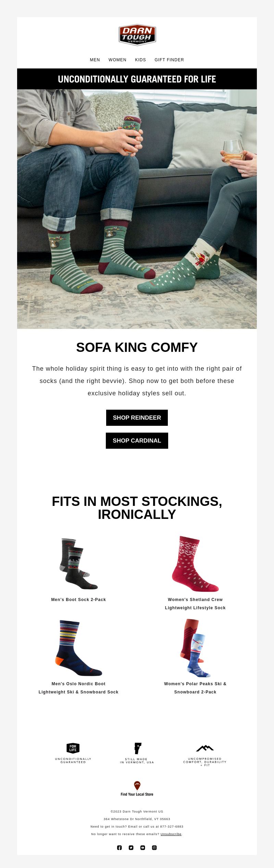Select the red Women's Shetland Crew sock image
Image resolution: width=274 pixels, height=868 pixels.
point(195,564)
